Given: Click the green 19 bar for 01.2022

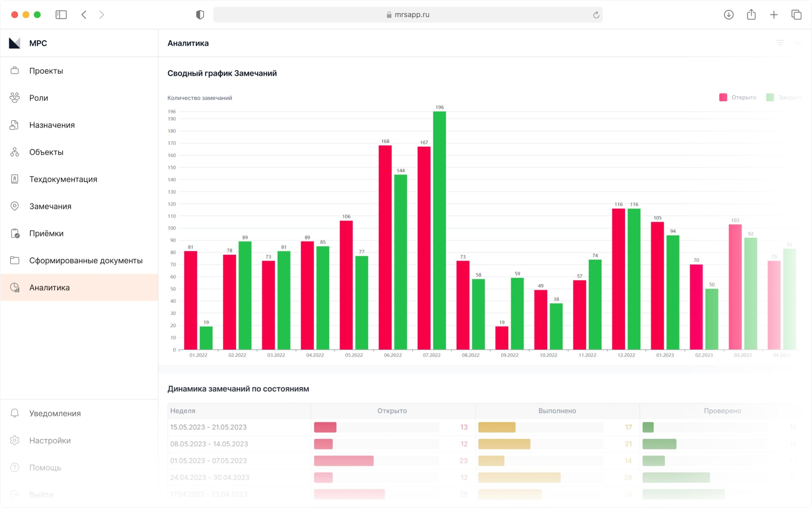Looking at the screenshot, I should pyautogui.click(x=206, y=338).
